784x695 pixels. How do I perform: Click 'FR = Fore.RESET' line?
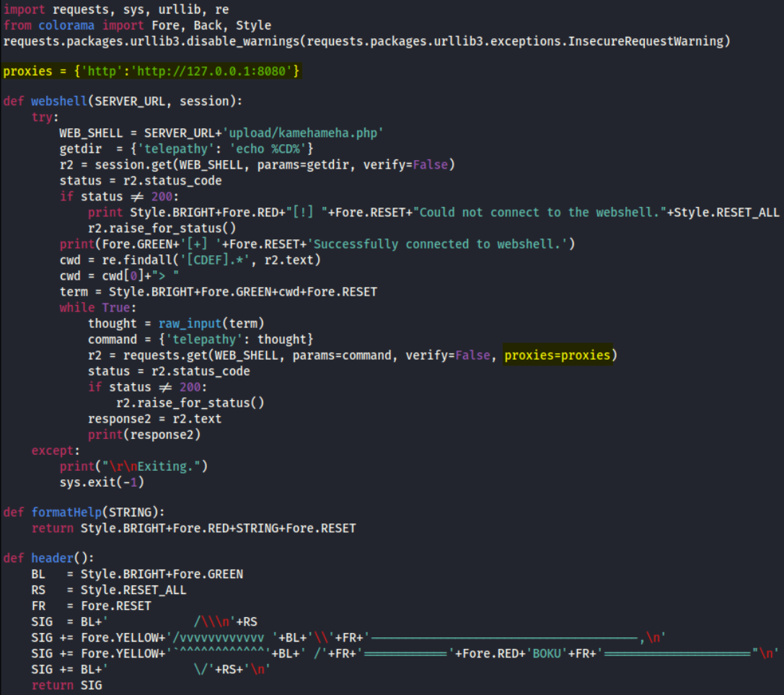91,606
